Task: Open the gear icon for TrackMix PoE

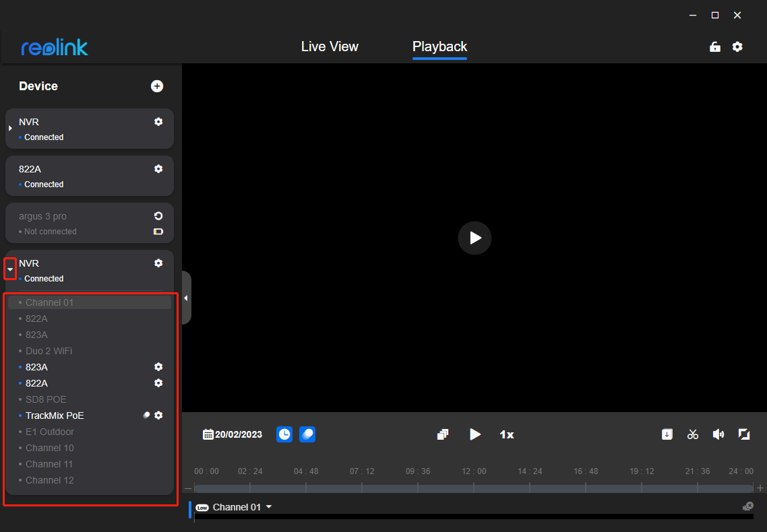Action: [x=158, y=415]
